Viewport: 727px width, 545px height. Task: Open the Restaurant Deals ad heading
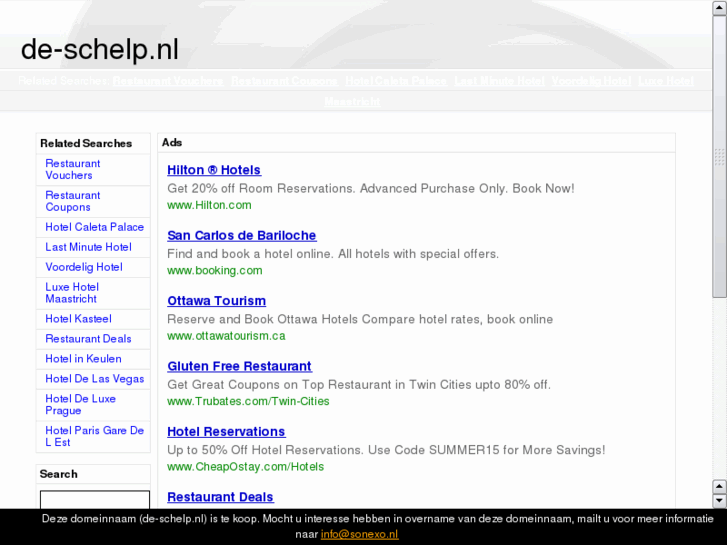(220, 497)
